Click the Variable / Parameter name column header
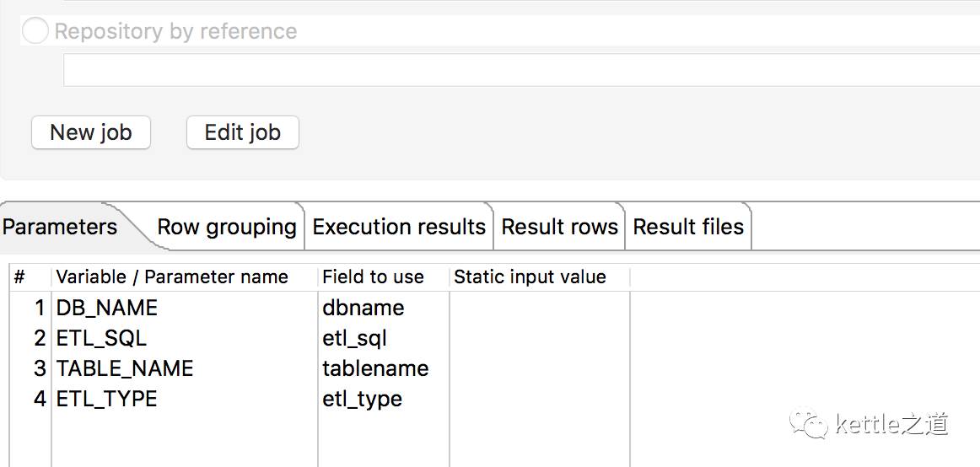The height and width of the screenshot is (467, 980). point(172,277)
